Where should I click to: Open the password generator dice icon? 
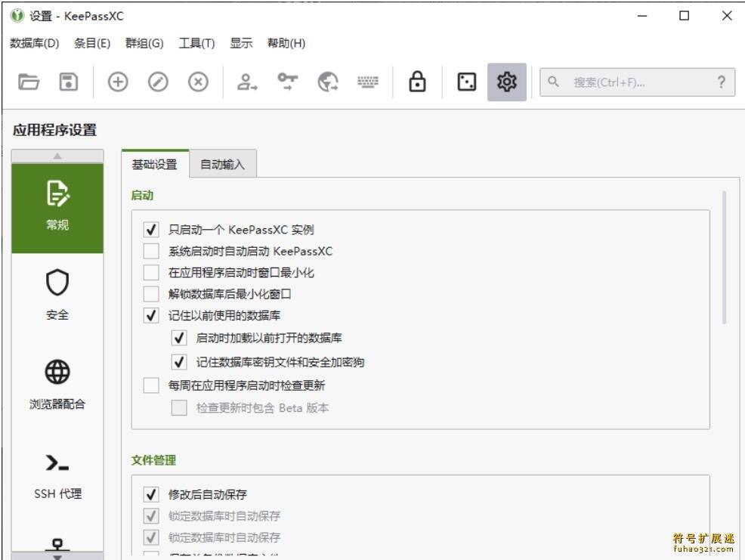tap(467, 82)
